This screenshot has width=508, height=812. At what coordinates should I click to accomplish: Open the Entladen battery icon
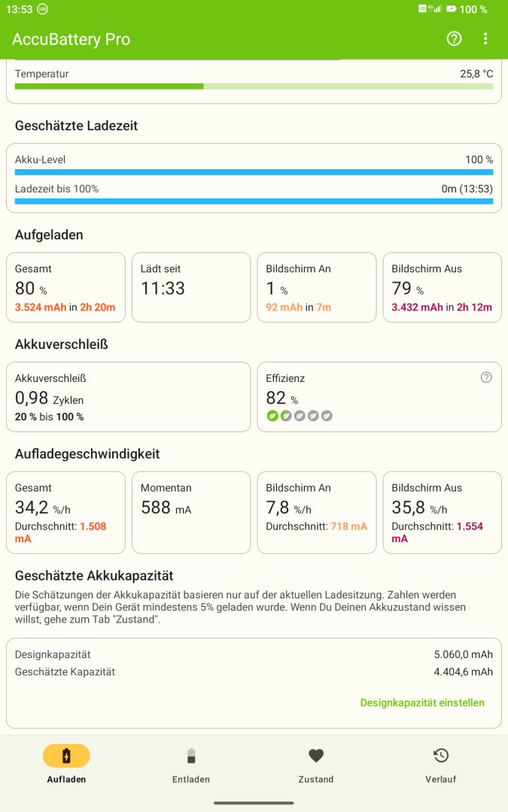pyautogui.click(x=191, y=756)
